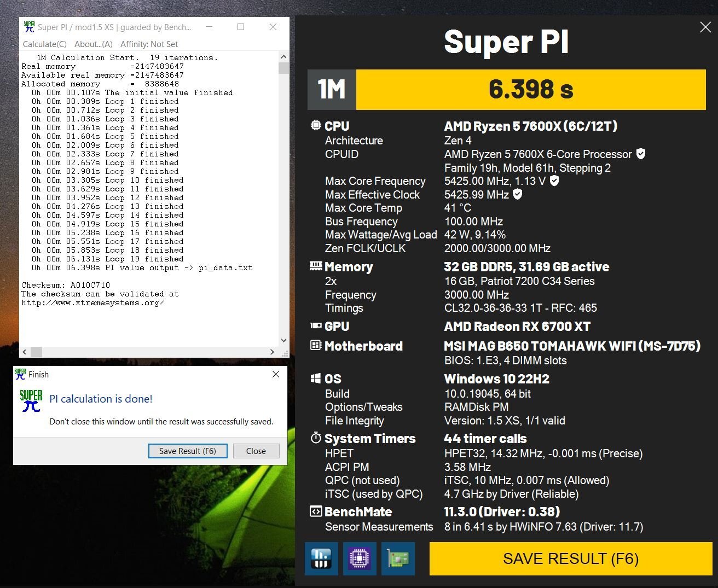
Task: Click the Max Core Frequency verified shield
Action: coord(554,181)
